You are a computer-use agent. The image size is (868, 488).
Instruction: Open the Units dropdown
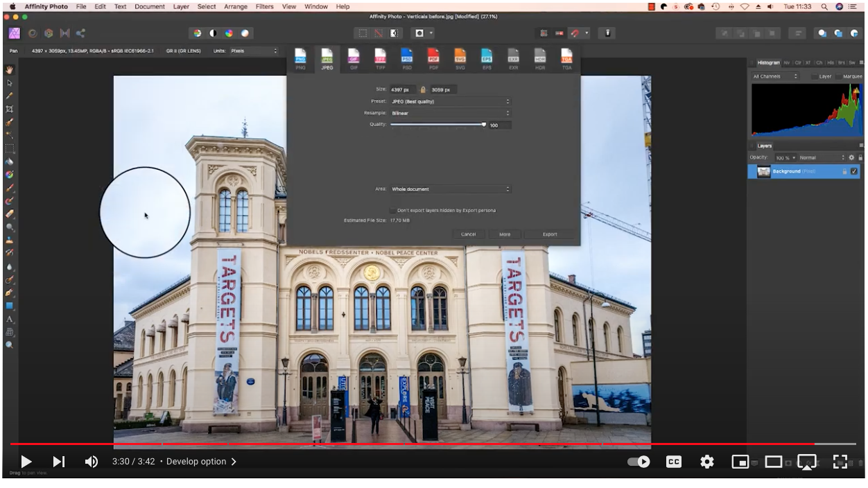tap(254, 51)
